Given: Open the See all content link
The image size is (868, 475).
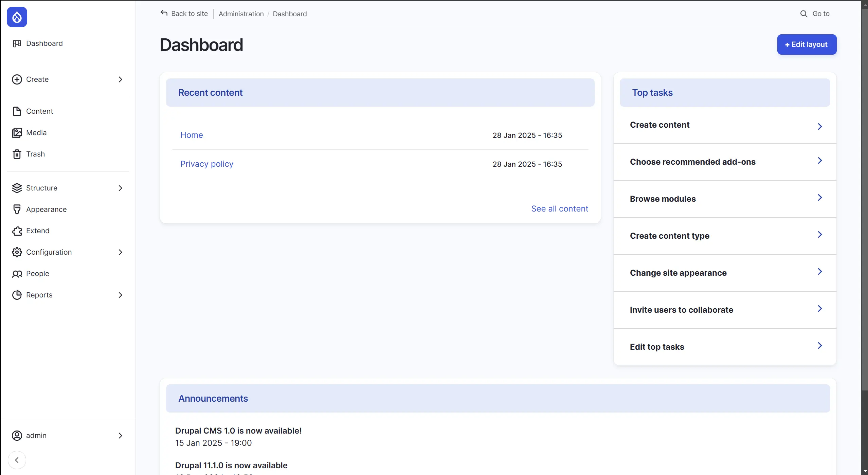Looking at the screenshot, I should (559, 209).
